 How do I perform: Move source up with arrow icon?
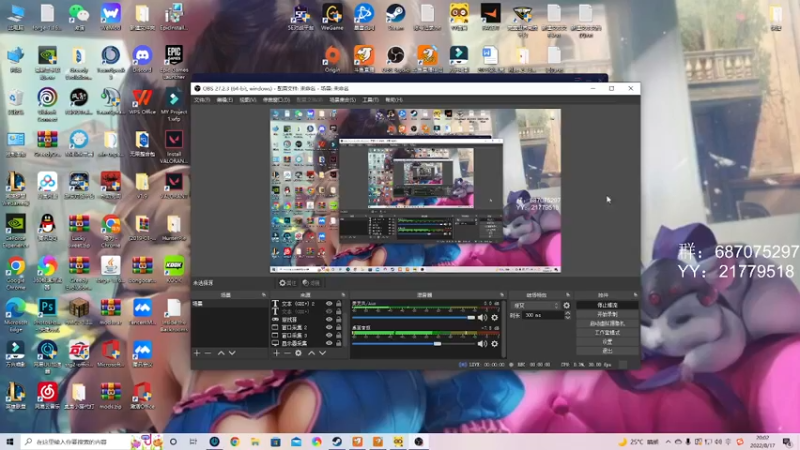(311, 353)
